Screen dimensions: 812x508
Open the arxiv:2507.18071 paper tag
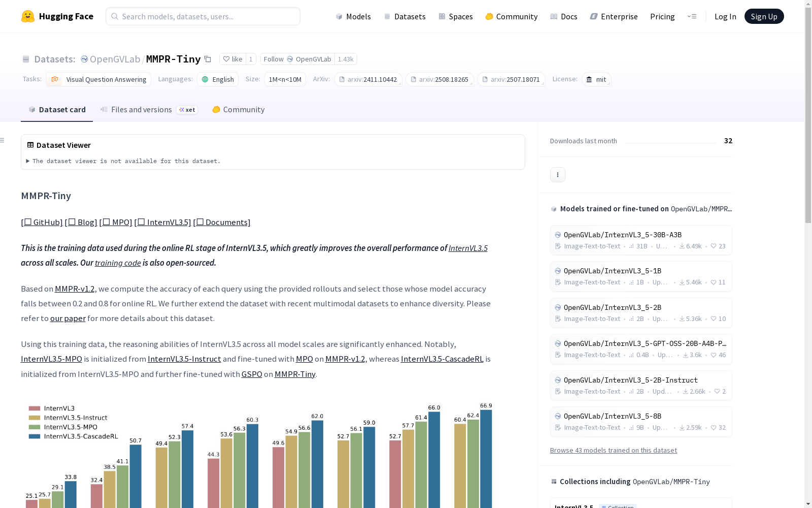pos(511,79)
